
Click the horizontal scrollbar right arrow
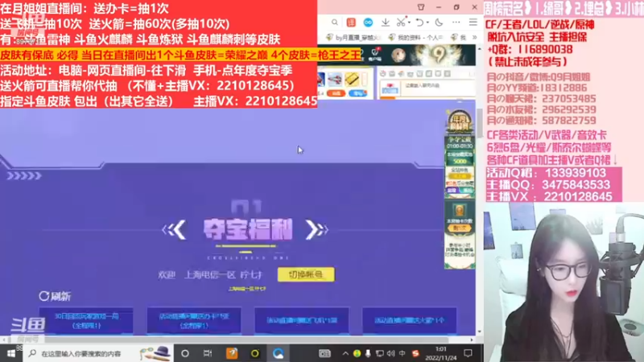[472, 339]
